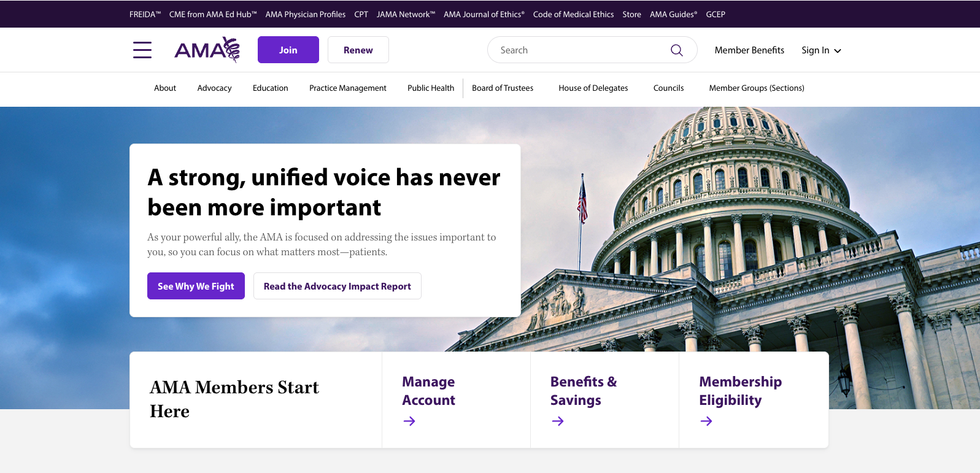The width and height of the screenshot is (980, 473).
Task: Click the Renew button
Action: click(x=358, y=50)
